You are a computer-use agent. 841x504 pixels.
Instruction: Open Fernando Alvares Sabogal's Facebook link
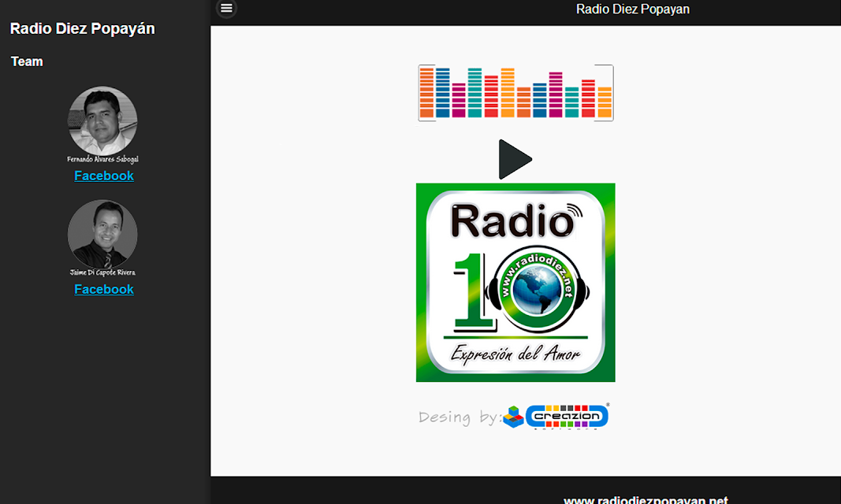point(104,176)
